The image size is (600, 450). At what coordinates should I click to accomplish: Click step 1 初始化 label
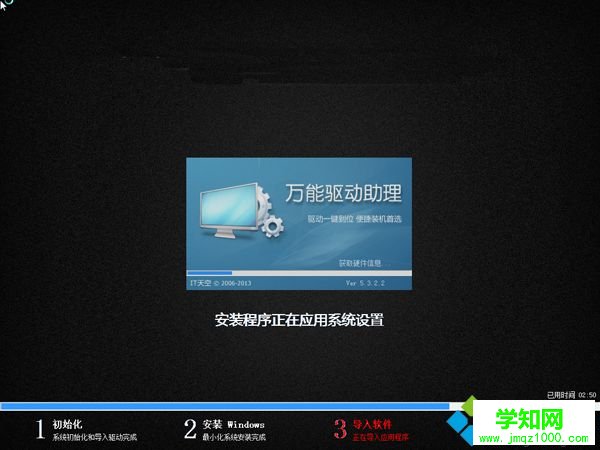click(x=67, y=424)
